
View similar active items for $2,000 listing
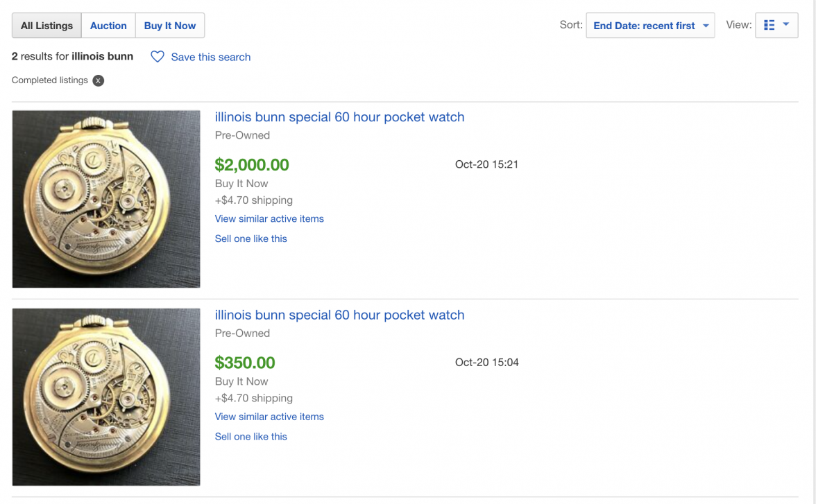tap(269, 218)
